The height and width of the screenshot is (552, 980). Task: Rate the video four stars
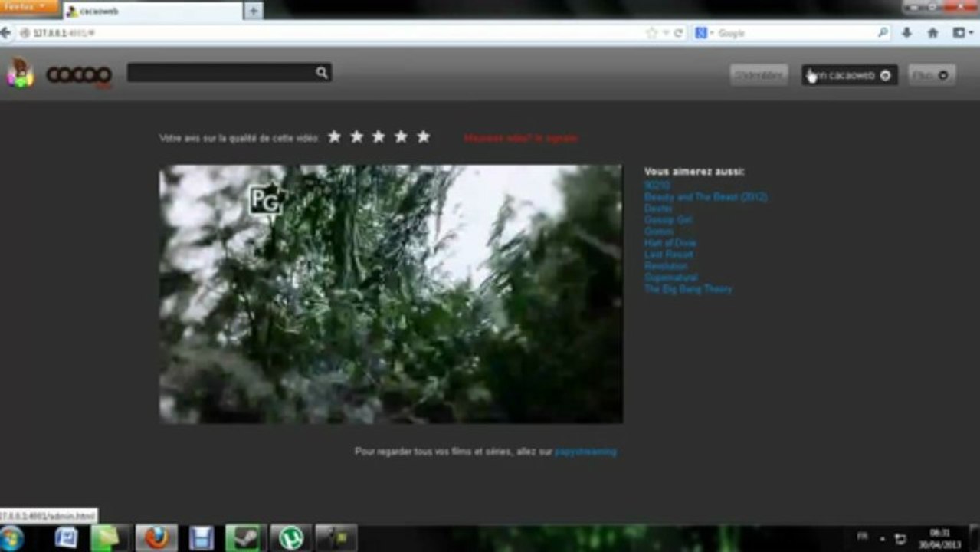click(x=401, y=136)
